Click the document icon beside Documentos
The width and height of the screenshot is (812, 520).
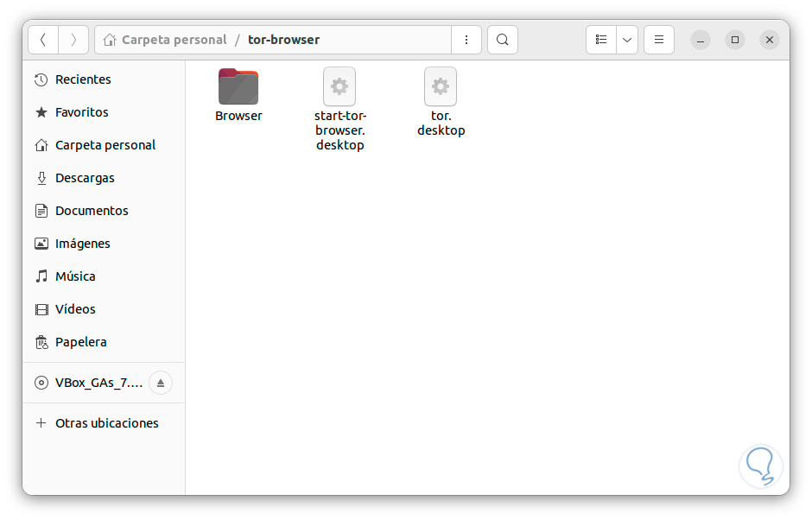(41, 211)
